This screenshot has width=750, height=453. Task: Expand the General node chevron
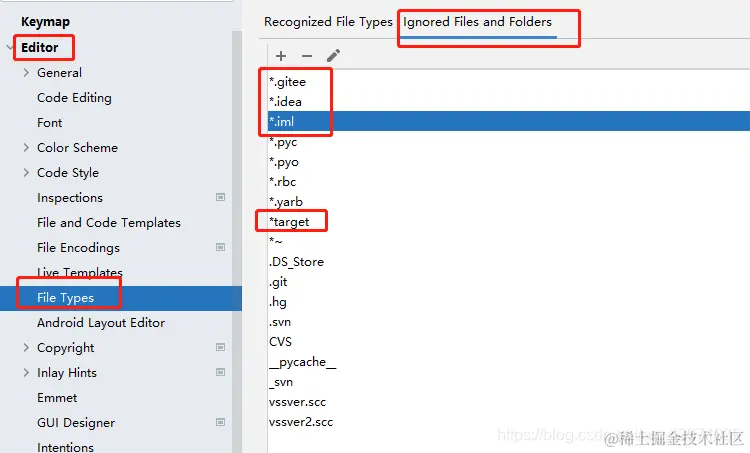coord(26,73)
